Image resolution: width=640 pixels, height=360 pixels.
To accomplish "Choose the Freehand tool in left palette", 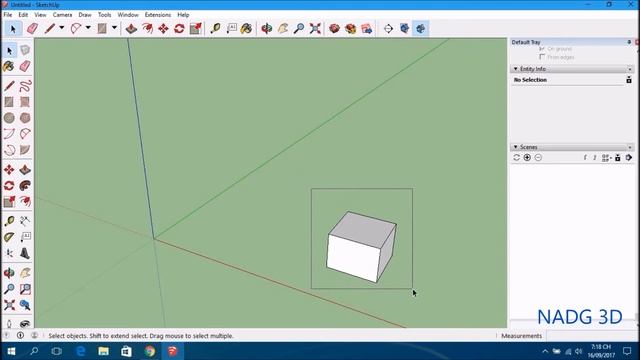I will (x=25, y=86).
